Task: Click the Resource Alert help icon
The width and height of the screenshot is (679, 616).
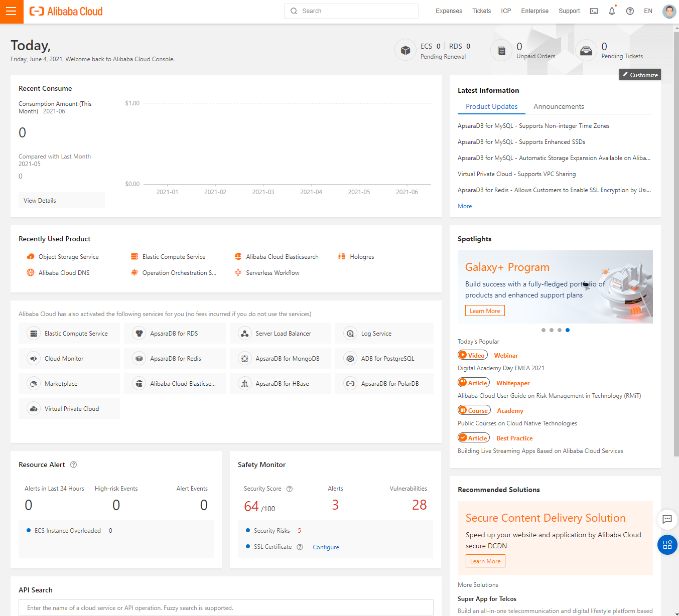Action: pyautogui.click(x=74, y=465)
